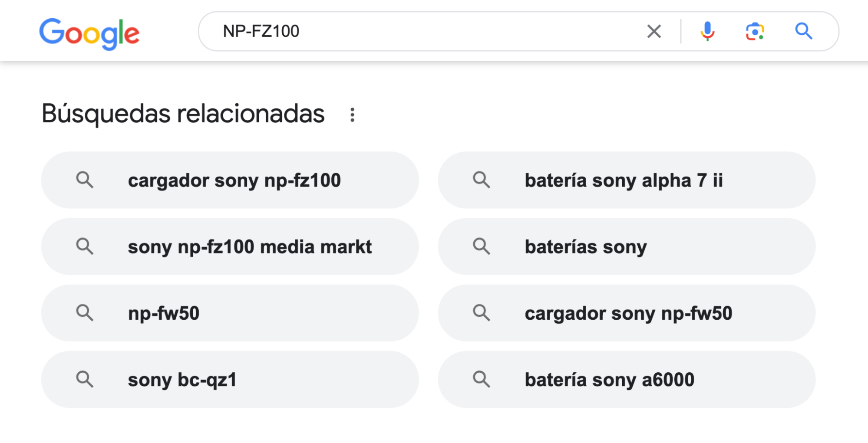Click the microphone icon for voice search
The width and height of the screenshot is (868, 443).
(x=706, y=31)
